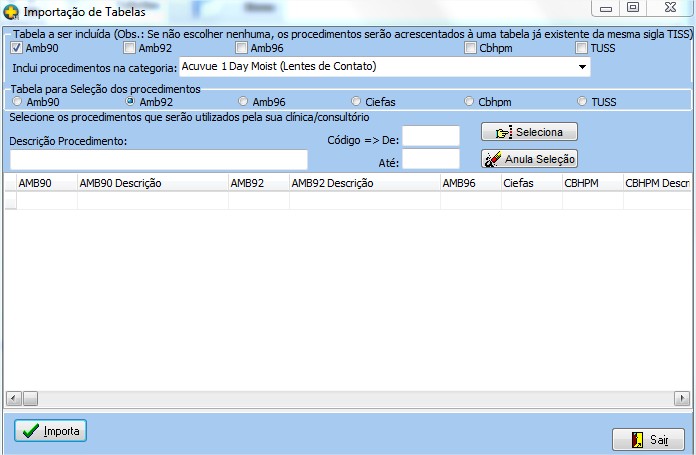Choose the Ciefas radio option
This screenshot has width=696, height=455.
point(356,101)
